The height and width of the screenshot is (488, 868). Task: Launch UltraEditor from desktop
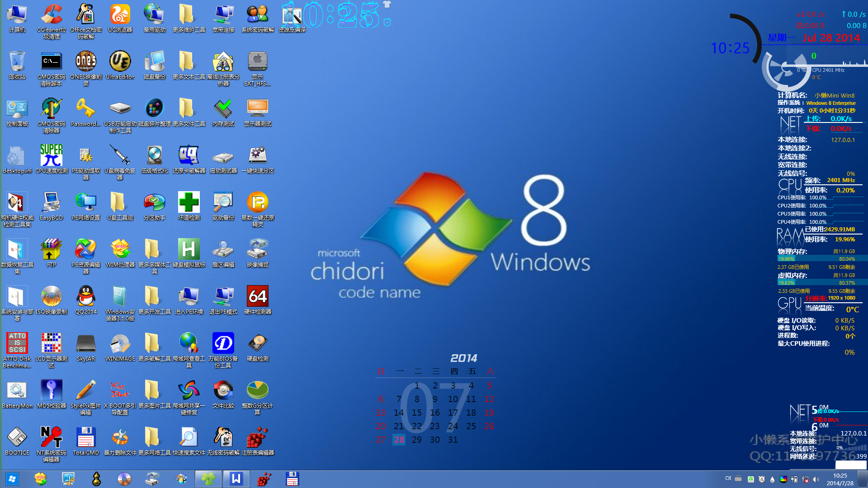(x=120, y=65)
